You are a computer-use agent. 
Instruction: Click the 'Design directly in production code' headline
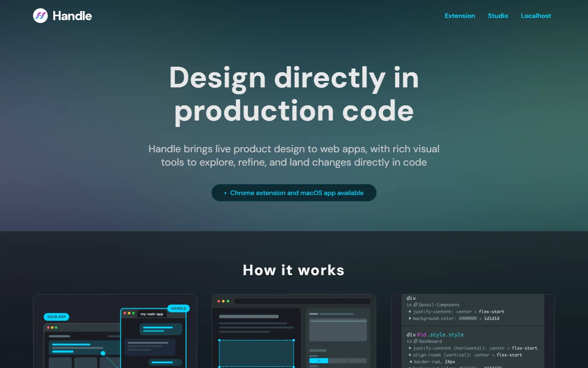tap(294, 94)
